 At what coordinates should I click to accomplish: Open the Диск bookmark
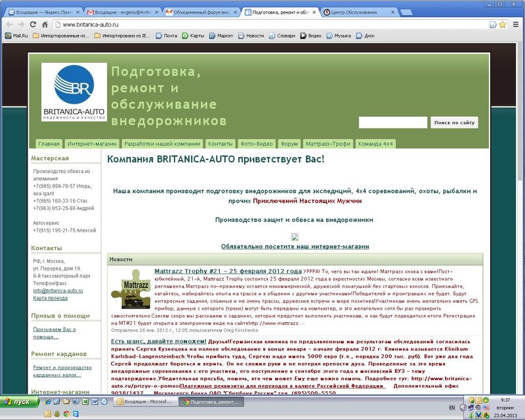[x=366, y=35]
